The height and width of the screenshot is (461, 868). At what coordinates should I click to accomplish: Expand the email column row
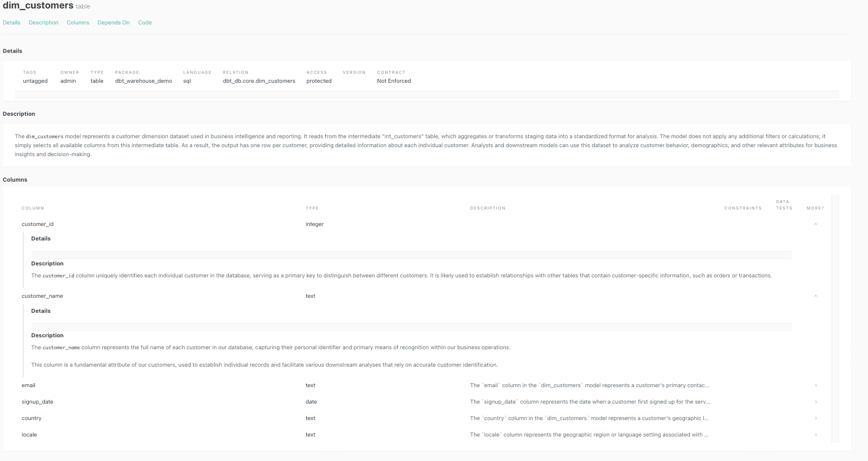point(816,385)
